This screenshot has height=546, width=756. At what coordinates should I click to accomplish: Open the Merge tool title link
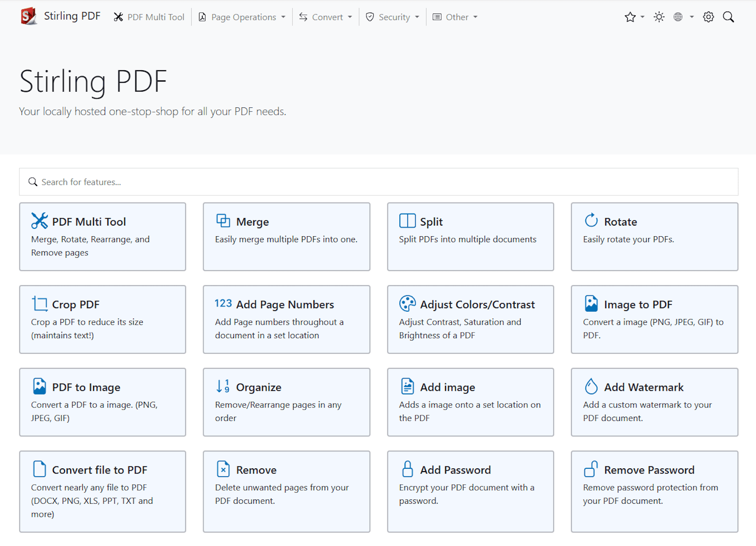[x=252, y=222]
